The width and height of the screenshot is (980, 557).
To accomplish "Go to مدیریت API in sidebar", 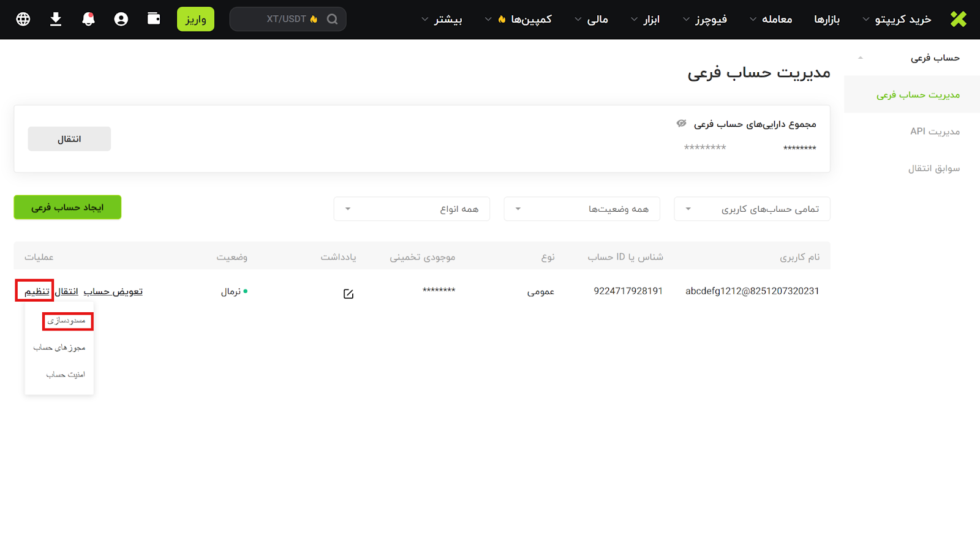I will [x=935, y=132].
